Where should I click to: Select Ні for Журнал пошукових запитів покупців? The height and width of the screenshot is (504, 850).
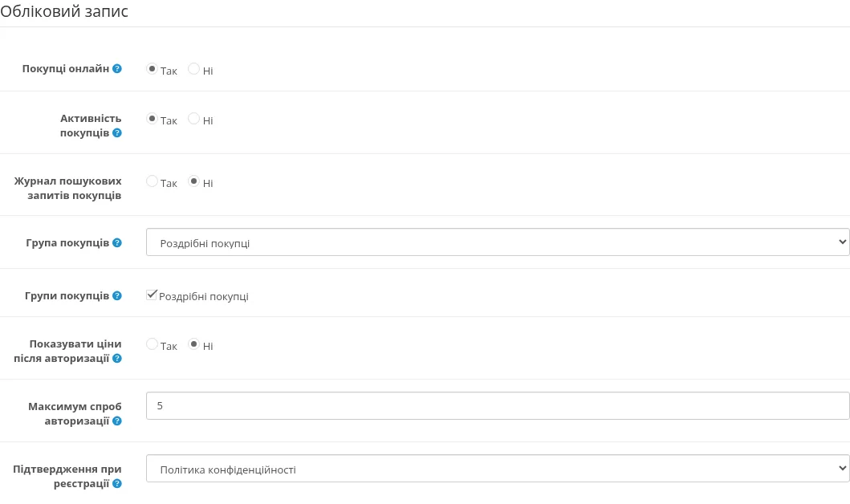[x=193, y=181]
